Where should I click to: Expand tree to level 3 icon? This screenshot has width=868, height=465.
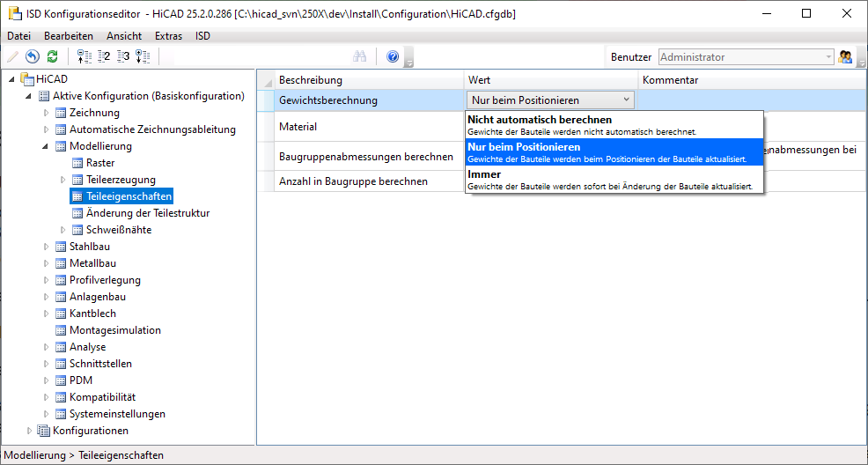[x=123, y=56]
